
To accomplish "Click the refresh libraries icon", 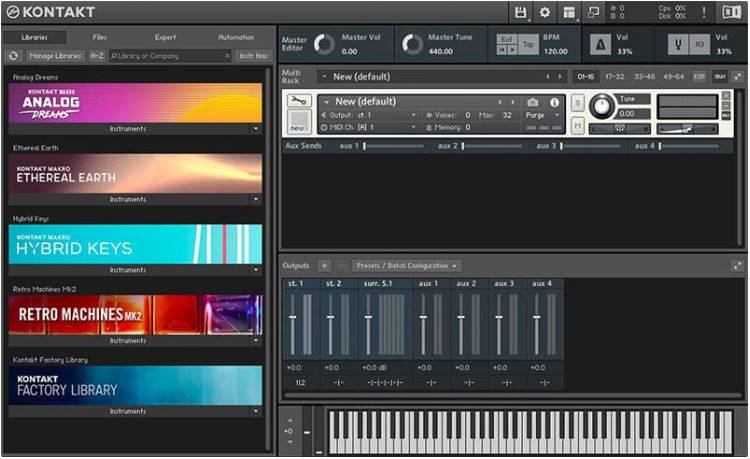I will pyautogui.click(x=14, y=56).
